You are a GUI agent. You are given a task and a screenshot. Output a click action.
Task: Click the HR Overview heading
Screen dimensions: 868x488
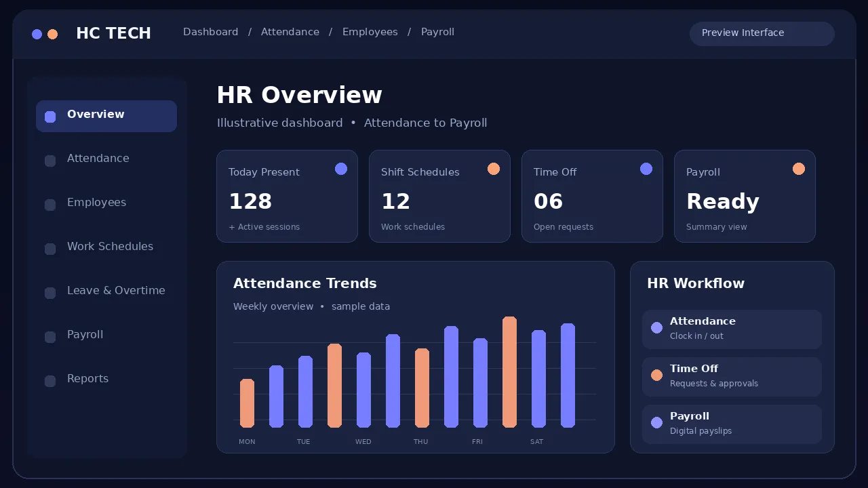(299, 96)
